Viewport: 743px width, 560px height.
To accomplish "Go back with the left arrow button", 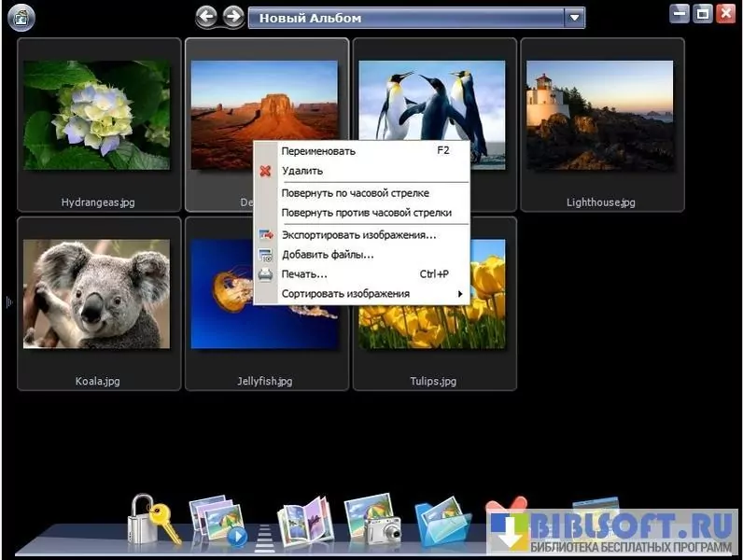I will click(207, 17).
